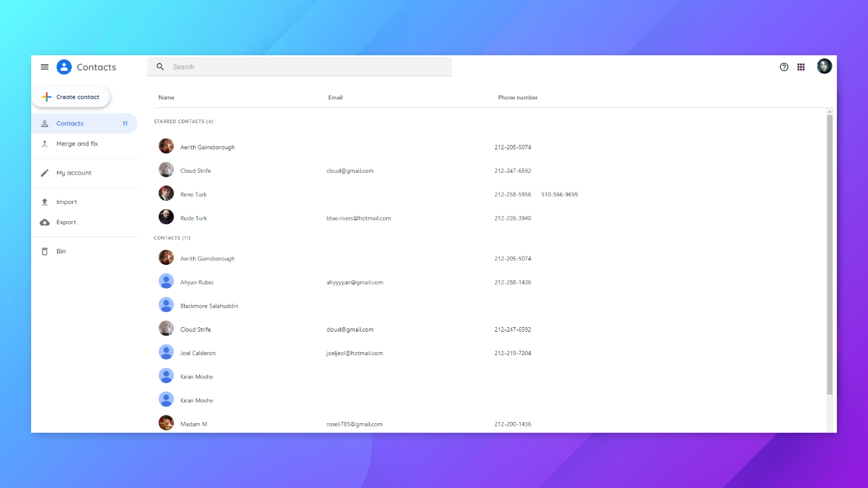The image size is (868, 488).
Task: Open the hamburger main menu
Action: click(44, 67)
